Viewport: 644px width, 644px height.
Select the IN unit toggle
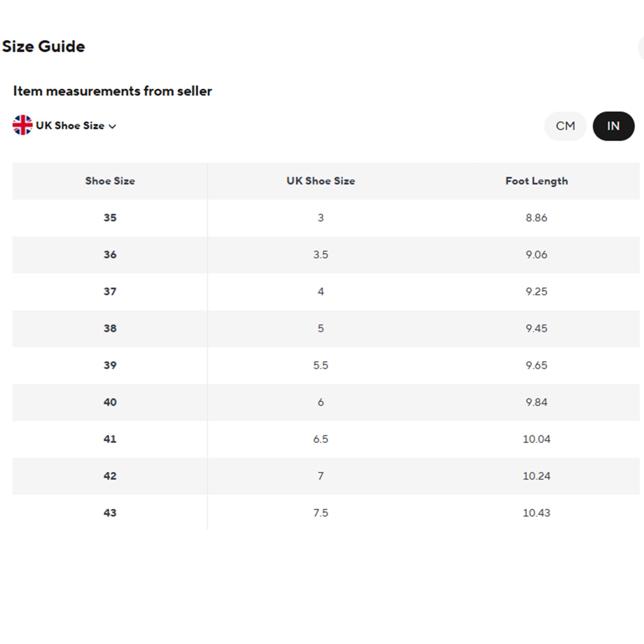(x=613, y=126)
